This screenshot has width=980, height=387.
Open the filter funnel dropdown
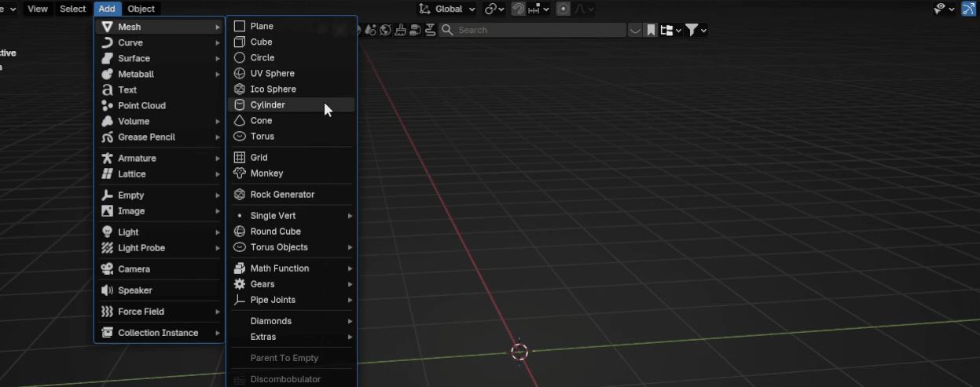[696, 30]
